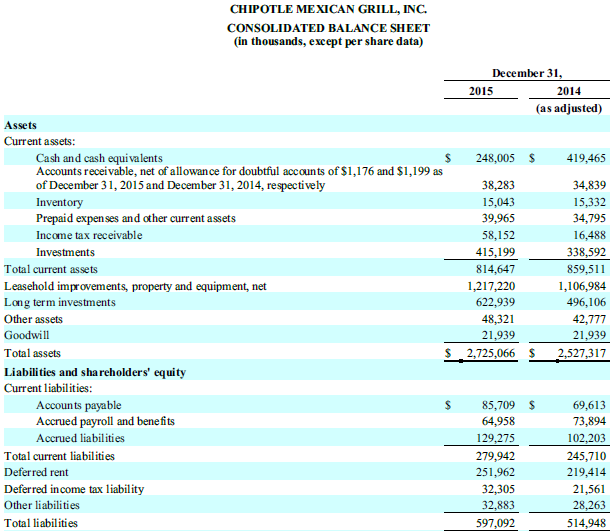This screenshot has width=613, height=531.
Task: Select the 69,613 accounts payable value
Action: click(589, 405)
